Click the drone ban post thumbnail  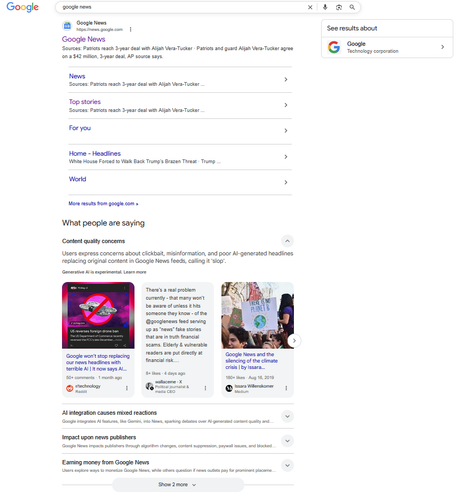tap(98, 315)
